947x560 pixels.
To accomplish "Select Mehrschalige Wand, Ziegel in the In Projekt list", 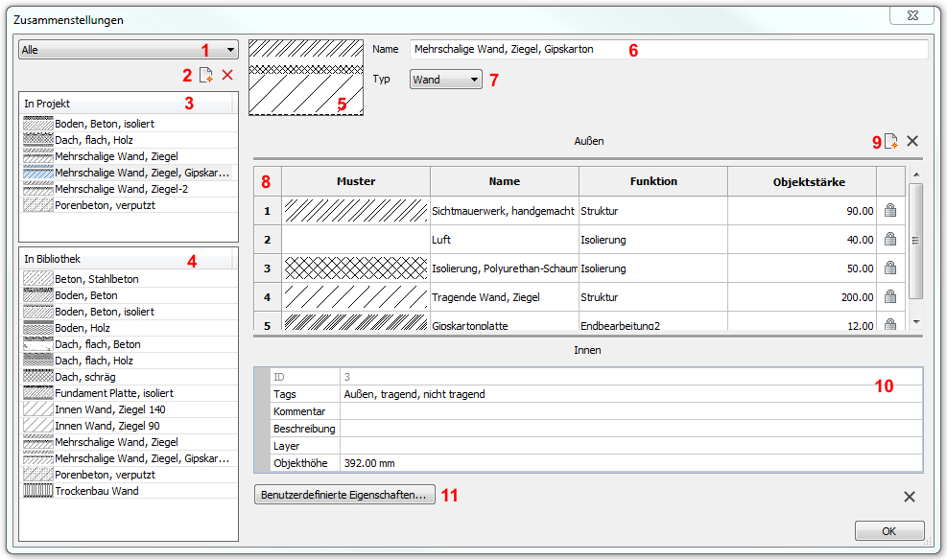I will tap(129, 156).
